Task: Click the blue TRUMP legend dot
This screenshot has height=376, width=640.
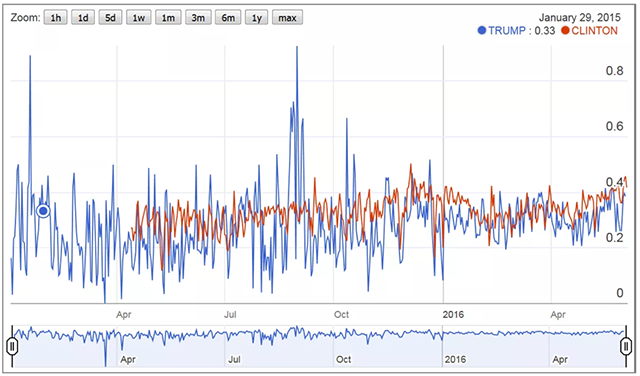Action: click(x=482, y=30)
